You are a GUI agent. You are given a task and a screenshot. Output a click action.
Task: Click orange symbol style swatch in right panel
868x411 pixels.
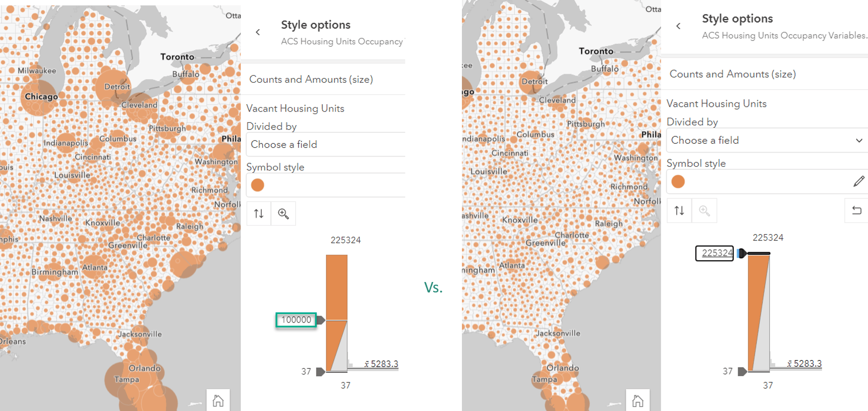tap(678, 181)
